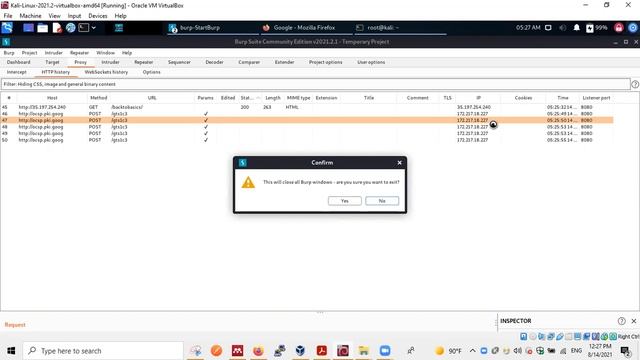Viewport: 640px width, 360px height.
Task: Open the red M app in taskbar
Action: pos(237,351)
